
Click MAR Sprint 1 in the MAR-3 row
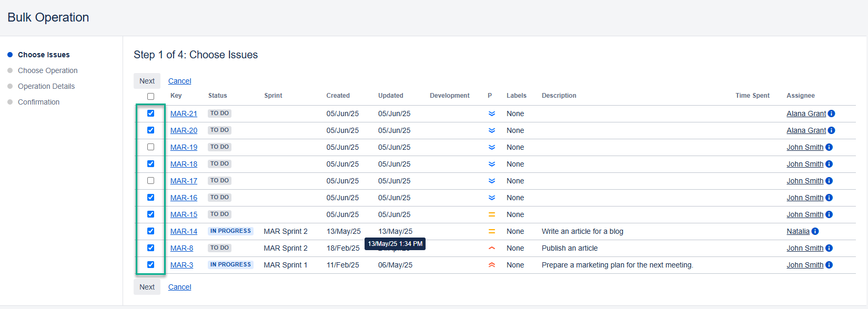286,265
